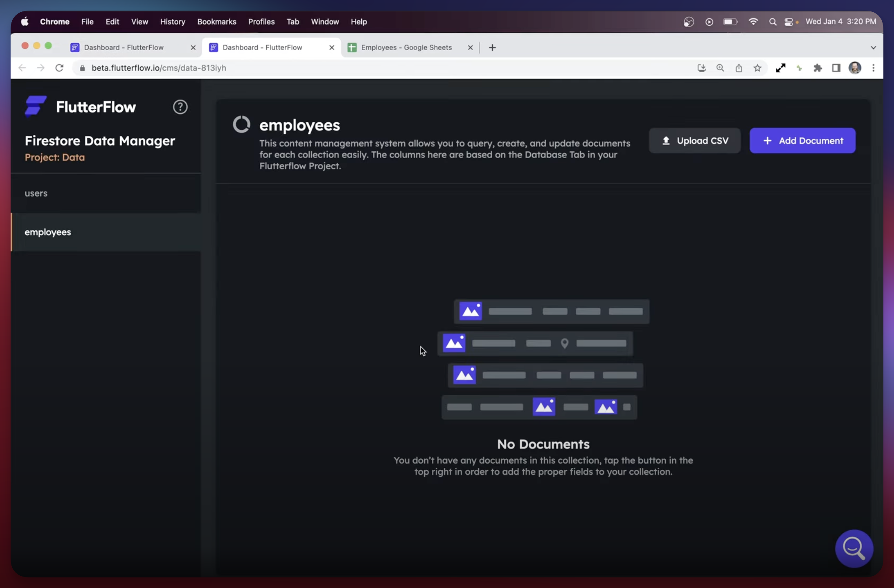Open Chrome's three-dot menu

tap(874, 68)
